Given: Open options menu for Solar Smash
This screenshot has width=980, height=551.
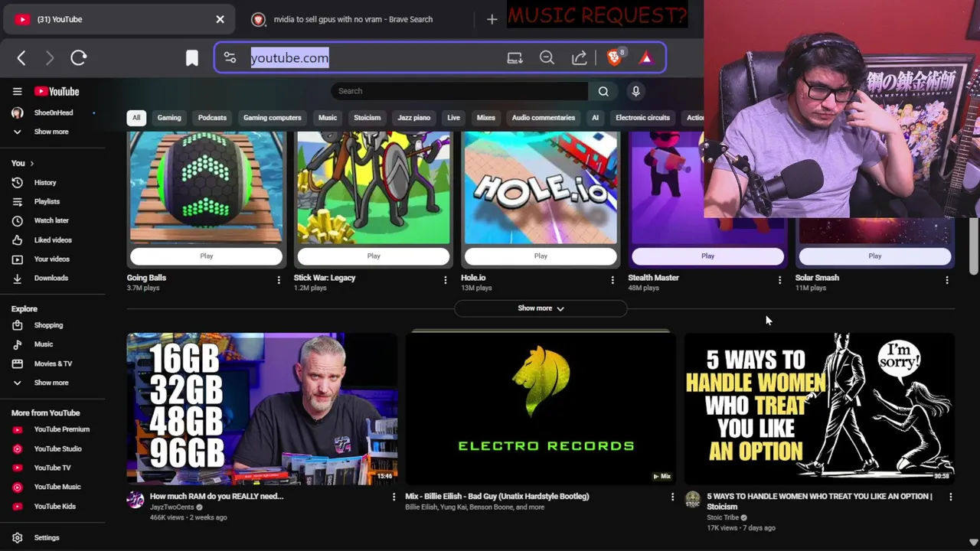Looking at the screenshot, I should point(946,280).
